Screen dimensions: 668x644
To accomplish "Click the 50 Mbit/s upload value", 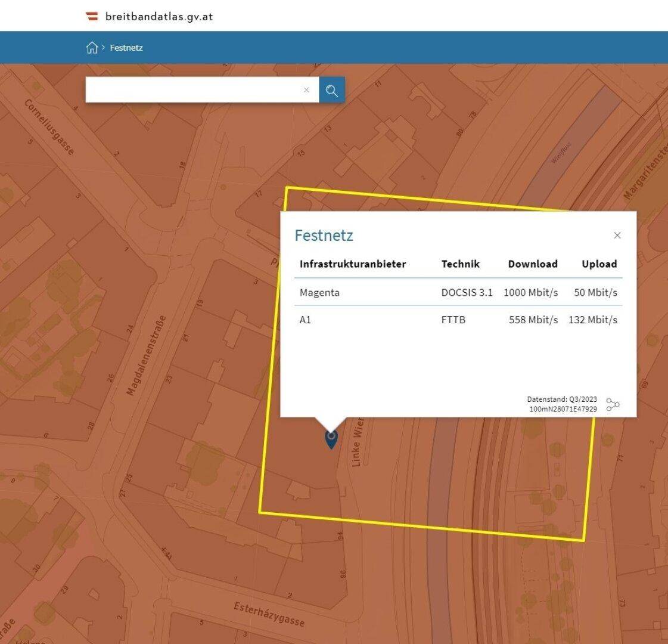I will pyautogui.click(x=595, y=292).
